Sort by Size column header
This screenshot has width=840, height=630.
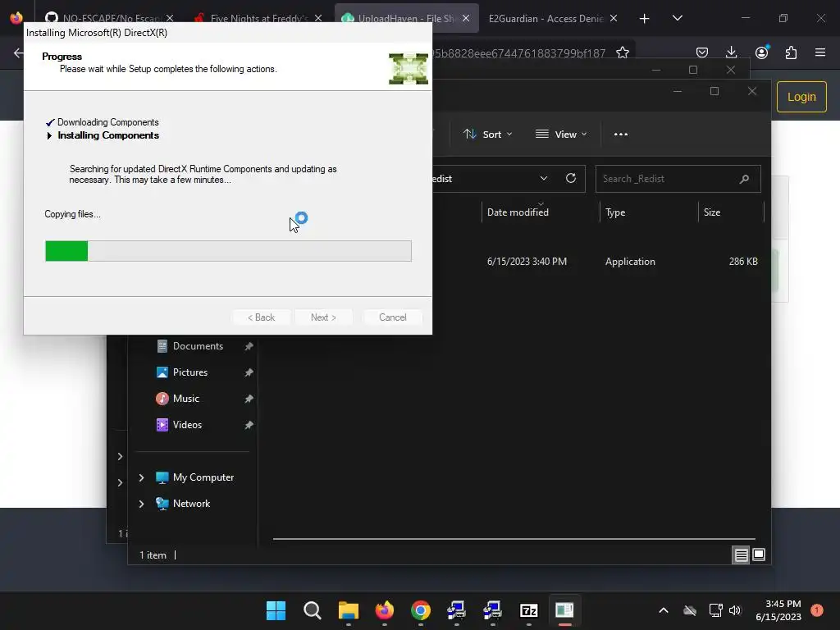[x=731, y=212]
